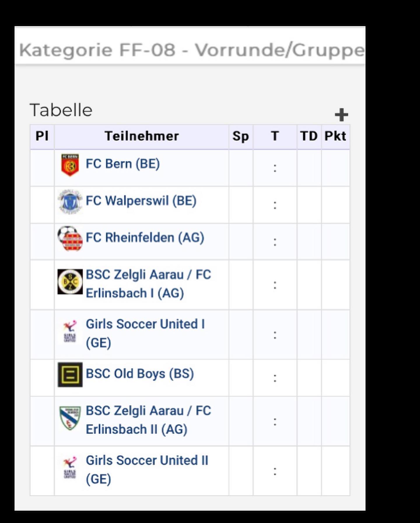420x523 pixels.
Task: Click the Teilnehmer column header
Action: (x=141, y=136)
